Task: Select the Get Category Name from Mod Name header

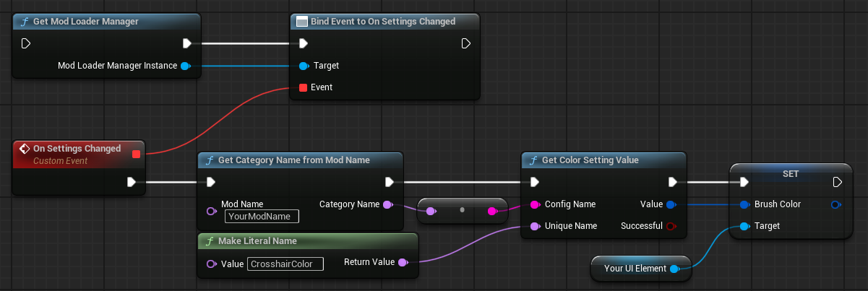Action: coord(300,160)
